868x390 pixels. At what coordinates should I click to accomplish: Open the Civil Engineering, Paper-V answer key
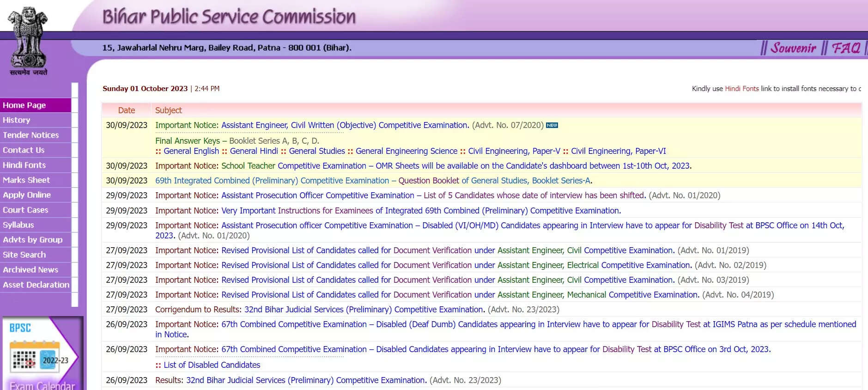coord(514,151)
